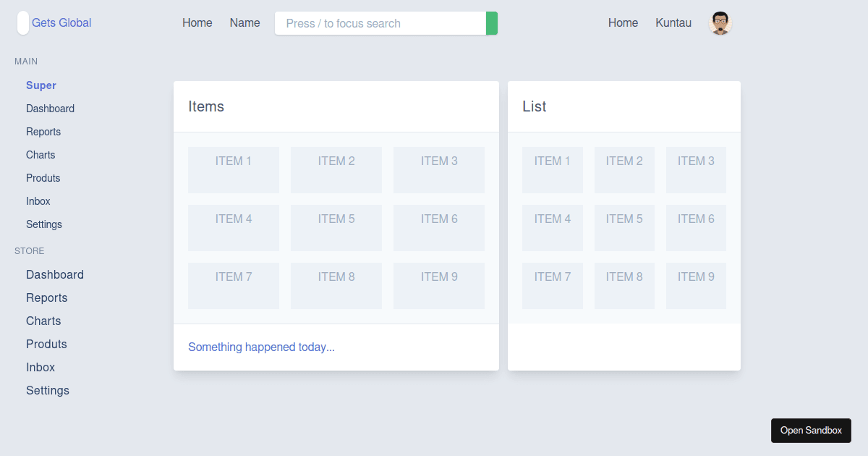Select ITEM 5 in the Items panel
Viewport: 868px width, 456px height.
(336, 227)
